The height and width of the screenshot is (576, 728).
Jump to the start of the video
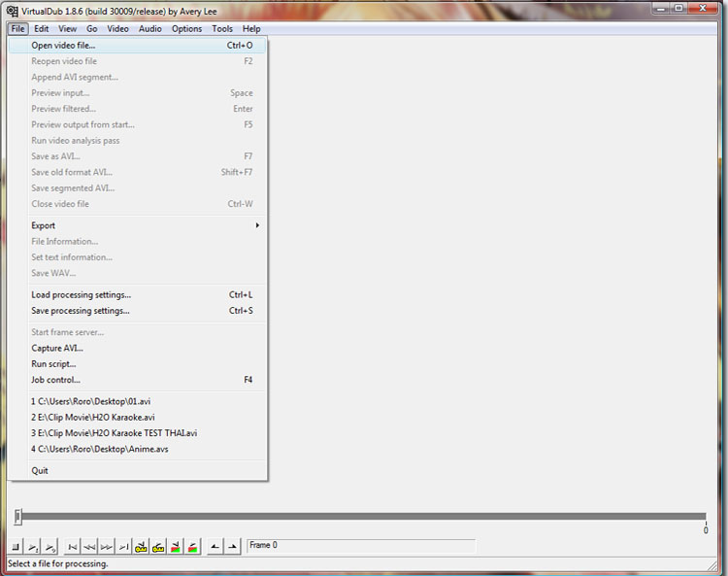(x=72, y=547)
